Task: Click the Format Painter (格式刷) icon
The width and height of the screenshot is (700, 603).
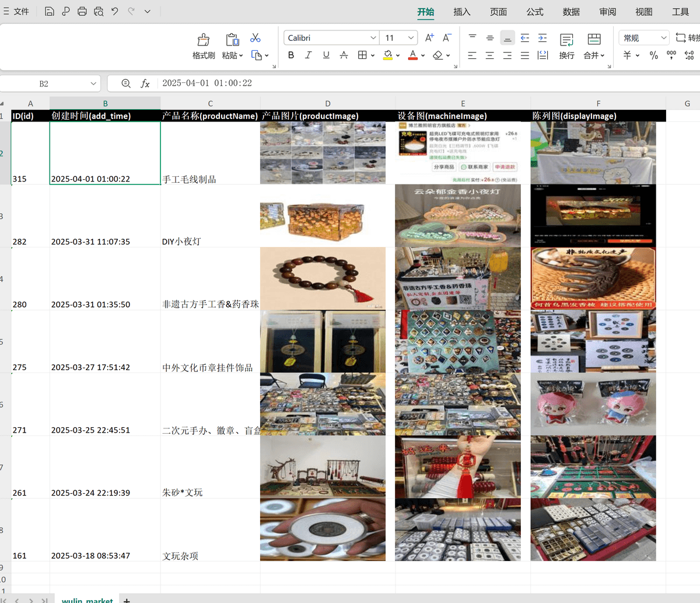Action: click(204, 46)
